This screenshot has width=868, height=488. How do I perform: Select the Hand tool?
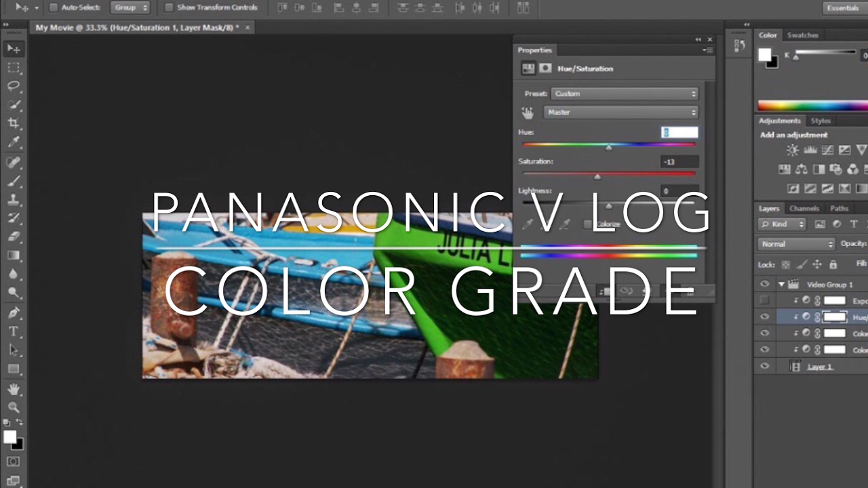(13, 389)
